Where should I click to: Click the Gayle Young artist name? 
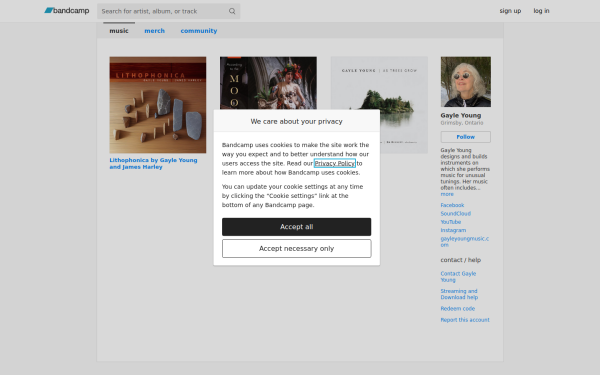click(461, 115)
